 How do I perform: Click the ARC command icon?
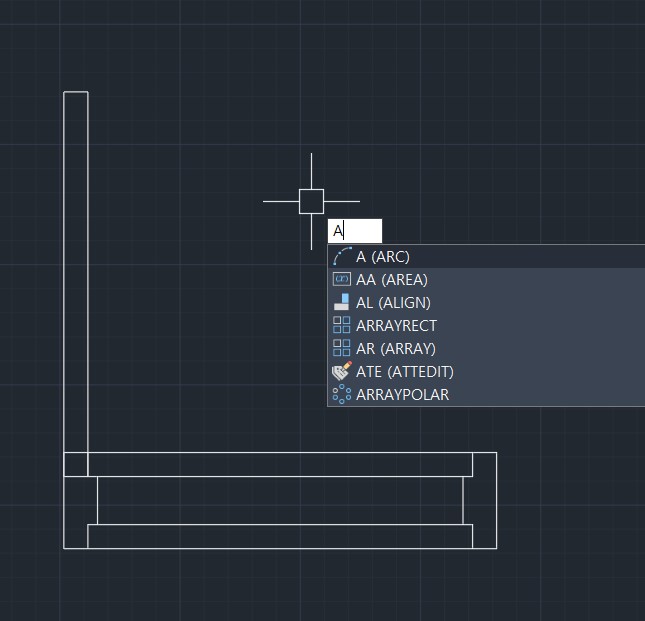coord(342,256)
